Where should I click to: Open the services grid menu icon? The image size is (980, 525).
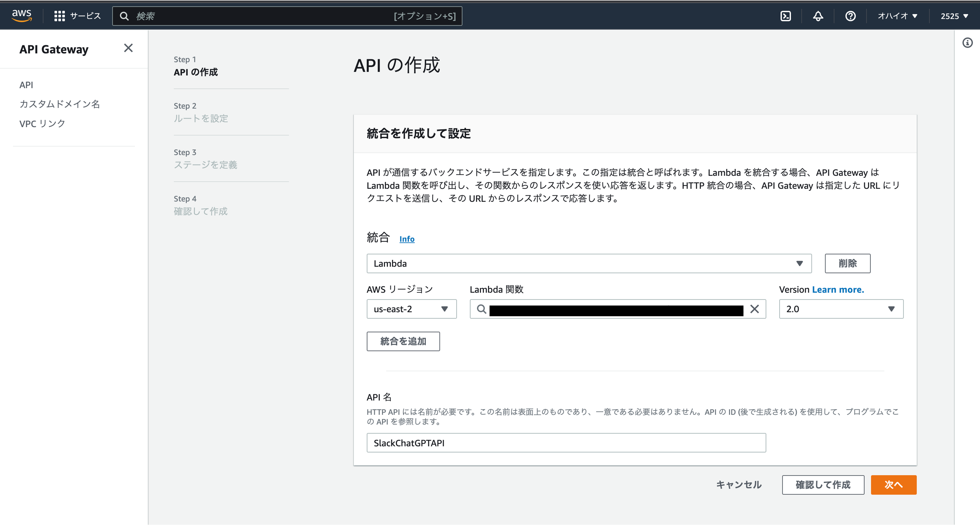[59, 16]
